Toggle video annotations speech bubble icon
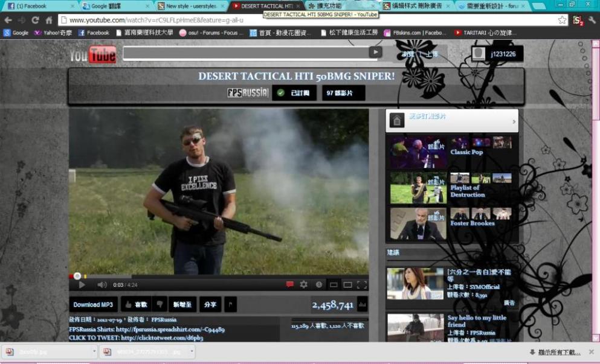600x364 pixels. pyautogui.click(x=290, y=284)
